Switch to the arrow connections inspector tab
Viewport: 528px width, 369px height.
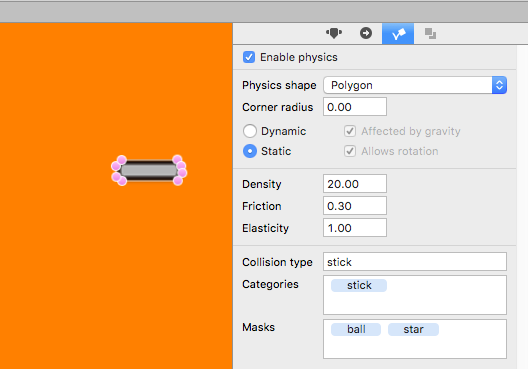tap(366, 33)
